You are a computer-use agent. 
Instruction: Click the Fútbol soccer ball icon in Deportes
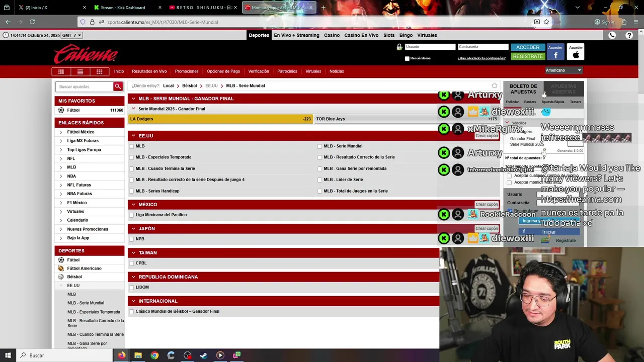(x=61, y=260)
